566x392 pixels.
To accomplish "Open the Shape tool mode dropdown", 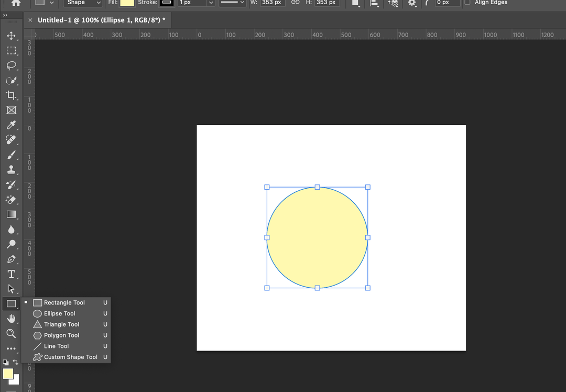I will coord(83,3).
